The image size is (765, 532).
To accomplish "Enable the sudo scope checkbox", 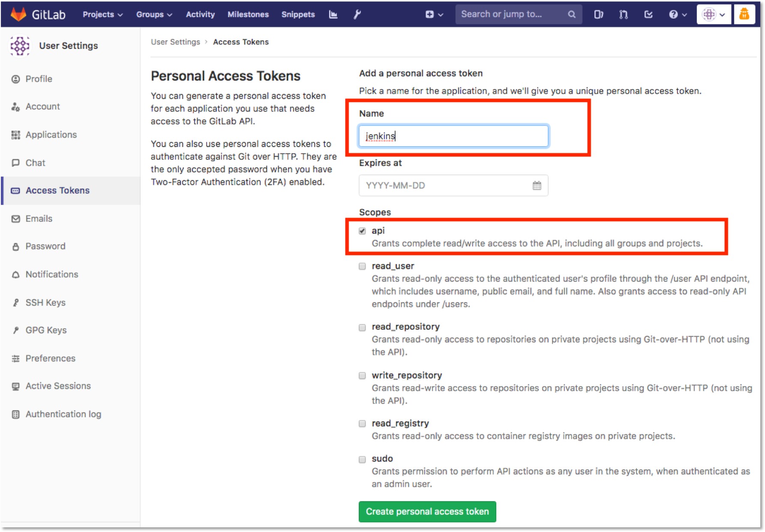I will [x=362, y=459].
